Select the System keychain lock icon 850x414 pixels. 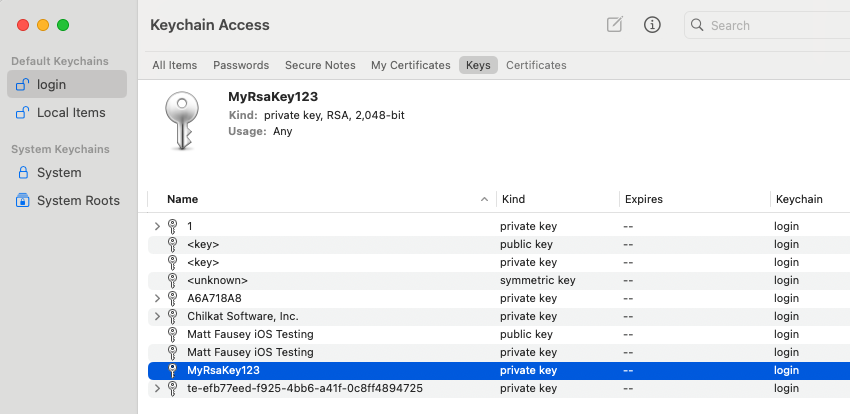22,173
